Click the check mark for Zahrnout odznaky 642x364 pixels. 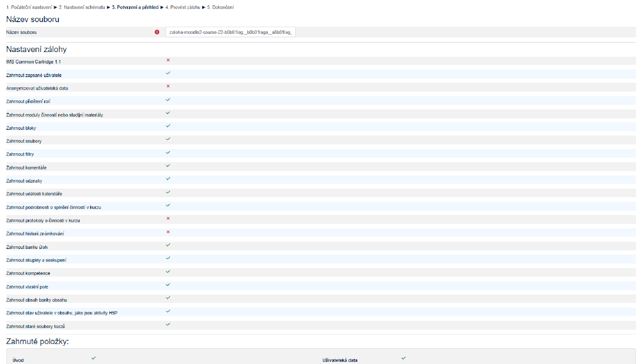(x=168, y=179)
